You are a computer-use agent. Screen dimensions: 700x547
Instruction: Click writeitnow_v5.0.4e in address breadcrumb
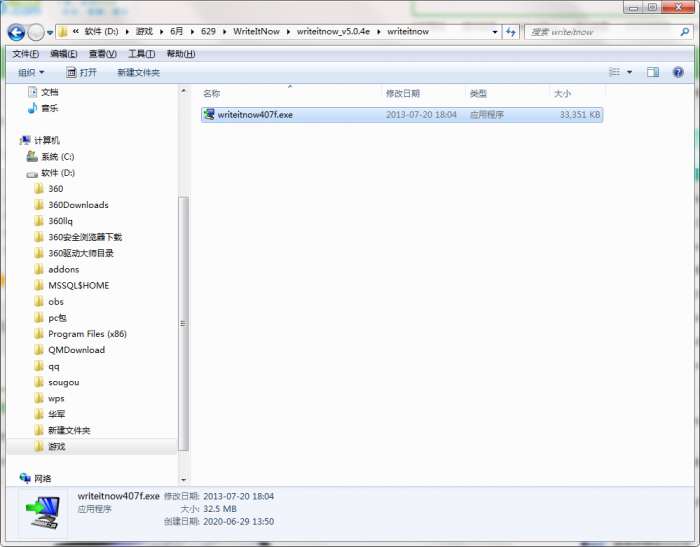[333, 32]
